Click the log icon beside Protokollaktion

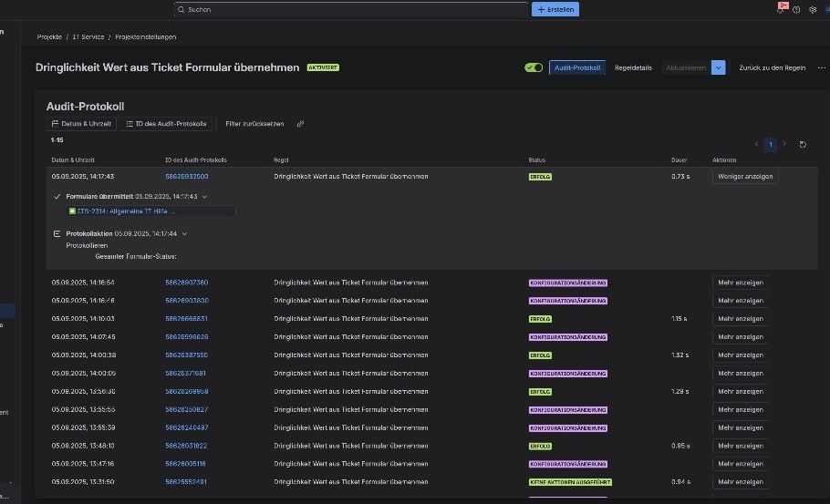(57, 233)
